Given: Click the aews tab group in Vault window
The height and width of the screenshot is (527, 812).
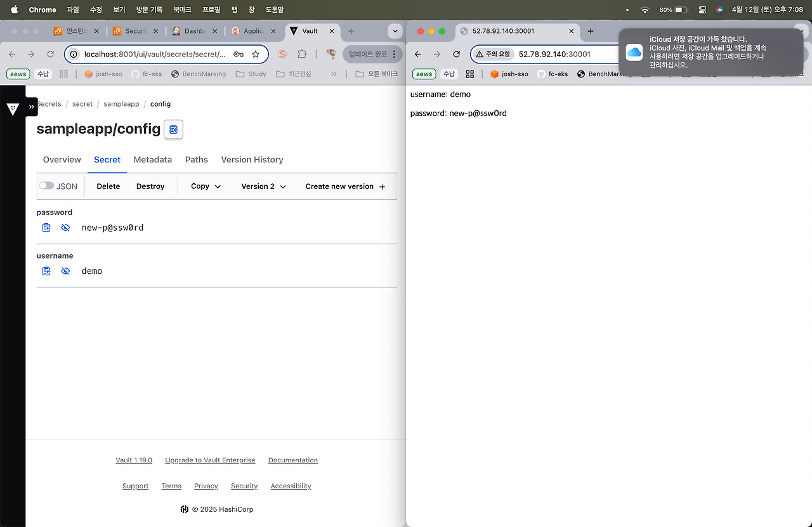Looking at the screenshot, I should pos(18,74).
